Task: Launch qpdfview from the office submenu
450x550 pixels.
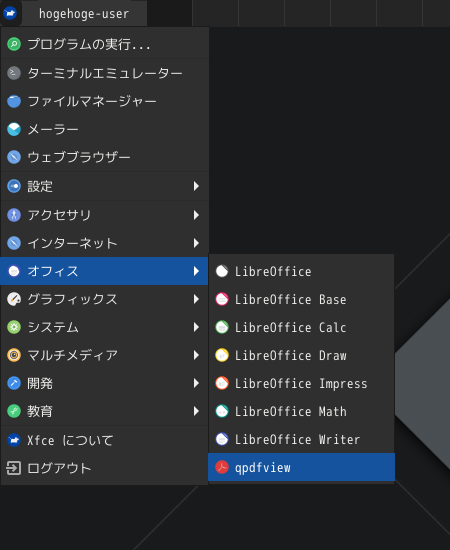Action: 301,467
